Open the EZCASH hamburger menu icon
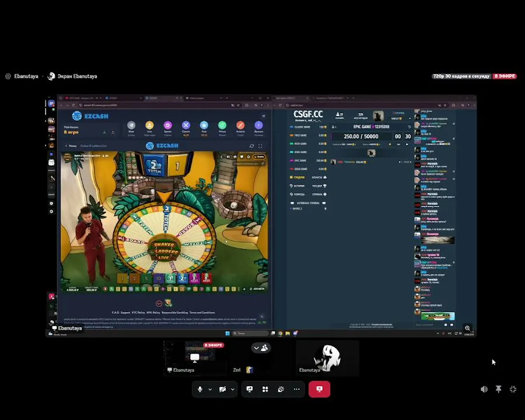Screen dimensions: 525x420 [264, 116]
